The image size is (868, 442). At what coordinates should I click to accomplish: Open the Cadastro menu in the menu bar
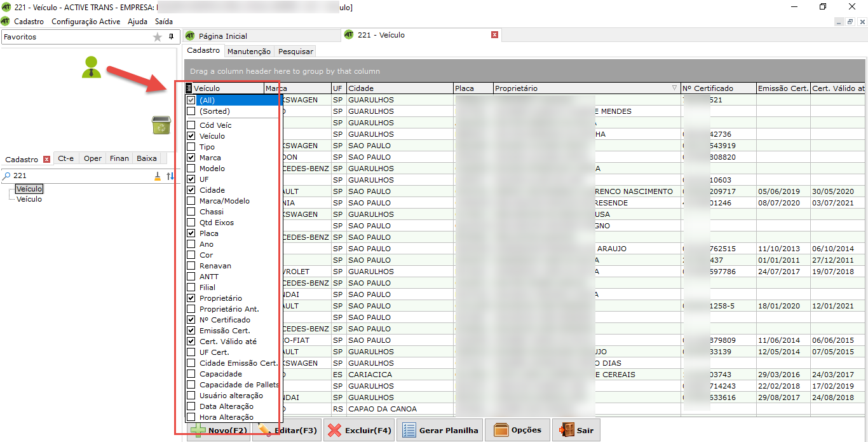[x=29, y=22]
